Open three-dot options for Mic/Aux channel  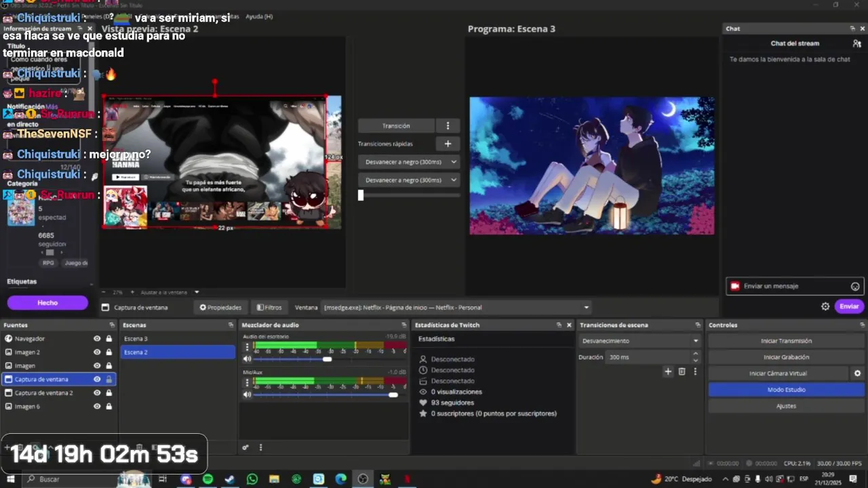click(x=248, y=382)
